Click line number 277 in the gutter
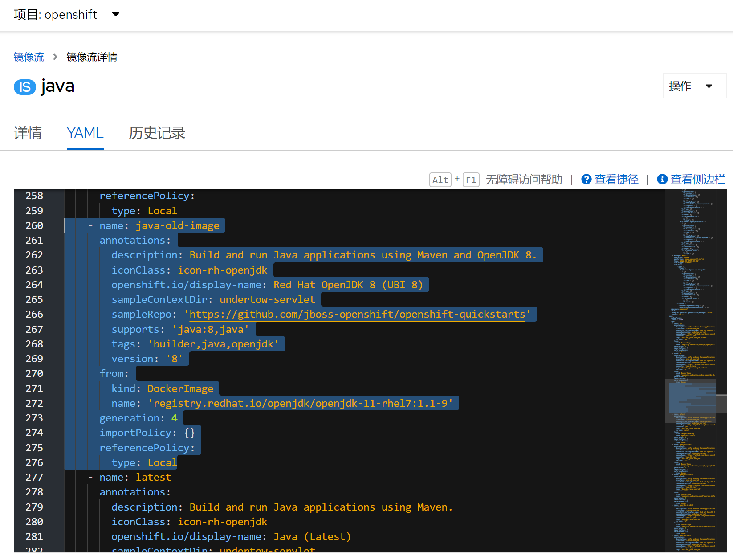This screenshot has height=560, width=733. (34, 478)
